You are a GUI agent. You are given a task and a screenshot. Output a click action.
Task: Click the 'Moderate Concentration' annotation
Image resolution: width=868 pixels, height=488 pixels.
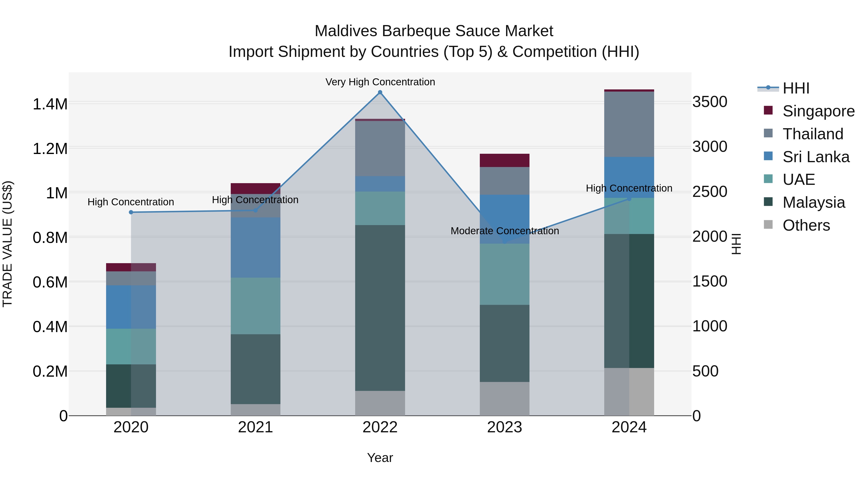click(x=505, y=231)
